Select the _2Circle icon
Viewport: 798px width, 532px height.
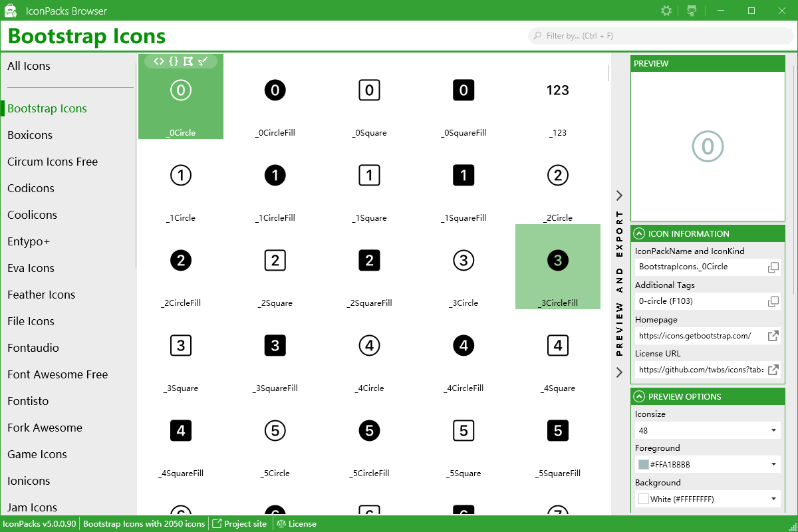(558, 182)
